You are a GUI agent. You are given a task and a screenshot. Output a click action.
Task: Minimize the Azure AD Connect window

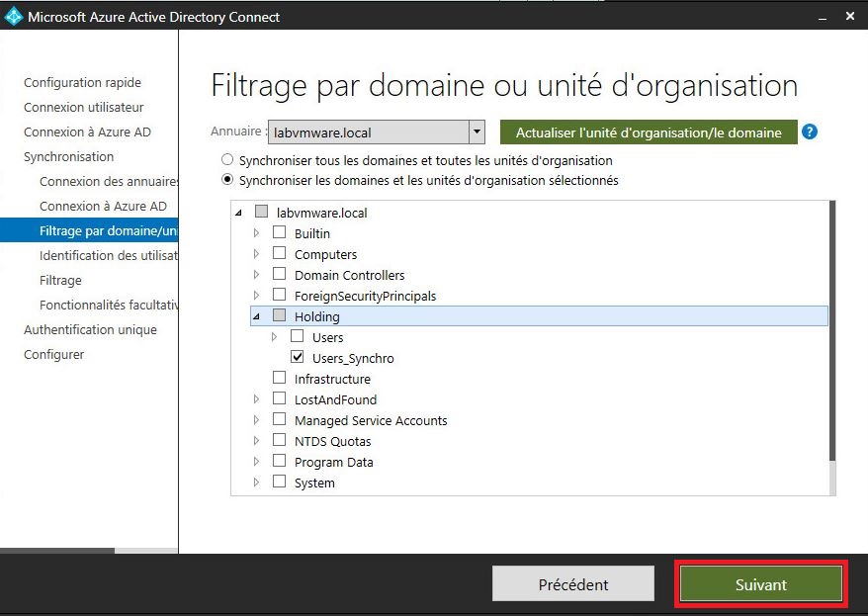pos(823,17)
